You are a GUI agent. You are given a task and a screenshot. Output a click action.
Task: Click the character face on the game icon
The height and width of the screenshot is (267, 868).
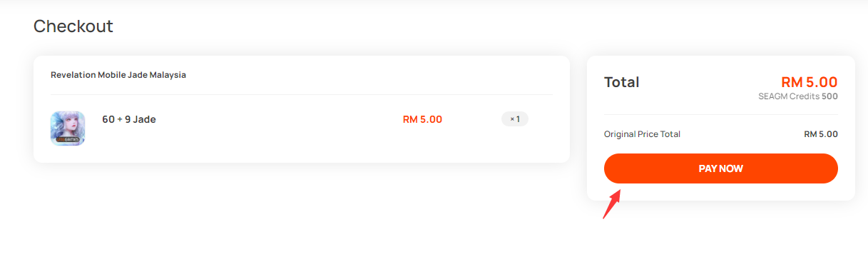[68, 124]
